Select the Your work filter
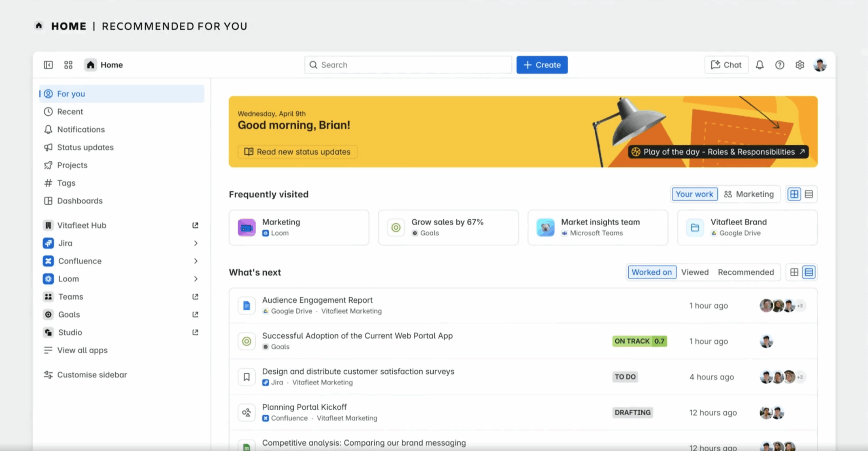Viewport: 868px width, 451px height. (694, 194)
